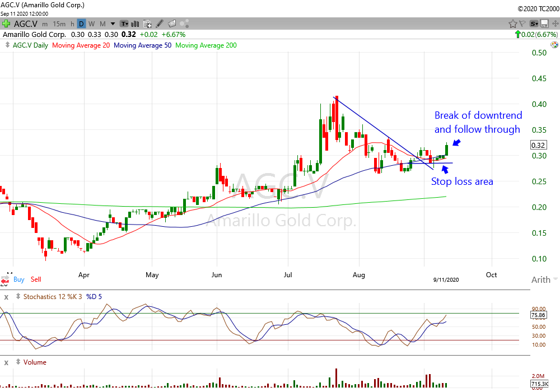Click the Amarillo Gold Corp. quote name
The width and height of the screenshot is (560, 392).
(34, 35)
